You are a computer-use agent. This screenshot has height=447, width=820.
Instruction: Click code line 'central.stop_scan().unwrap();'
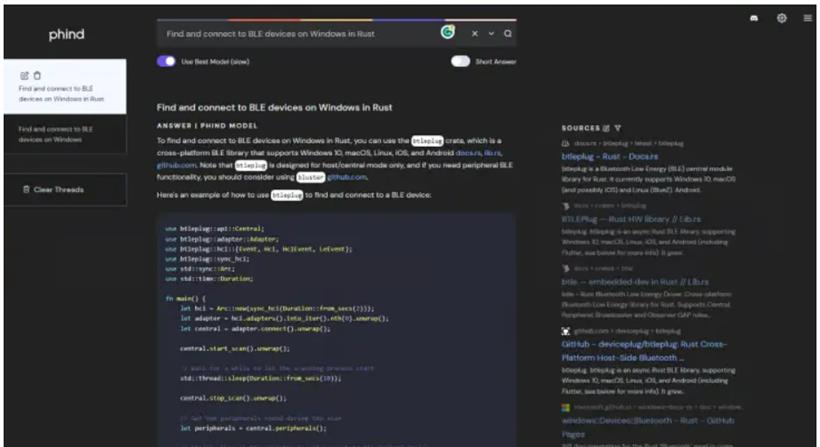coord(233,398)
